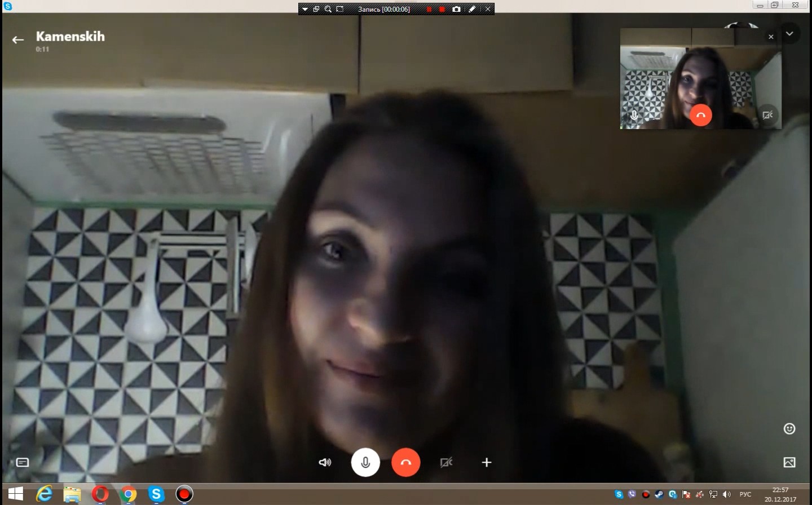Collapse the preview with the chevron down button
The image size is (812, 505).
[789, 33]
